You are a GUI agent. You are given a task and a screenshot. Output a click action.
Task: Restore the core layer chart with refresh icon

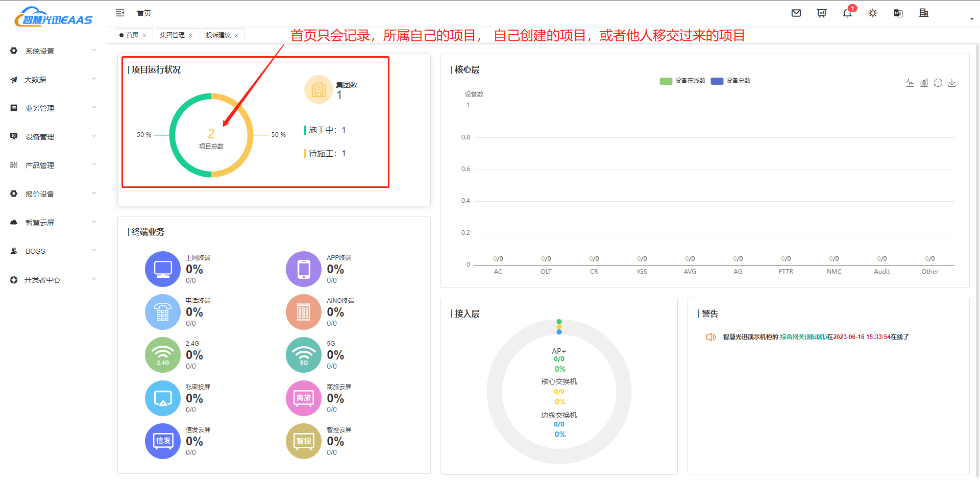click(938, 83)
